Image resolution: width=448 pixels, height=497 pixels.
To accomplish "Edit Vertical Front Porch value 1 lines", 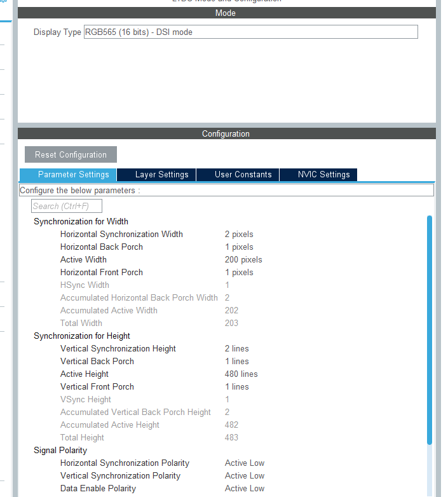I will coord(236,386).
